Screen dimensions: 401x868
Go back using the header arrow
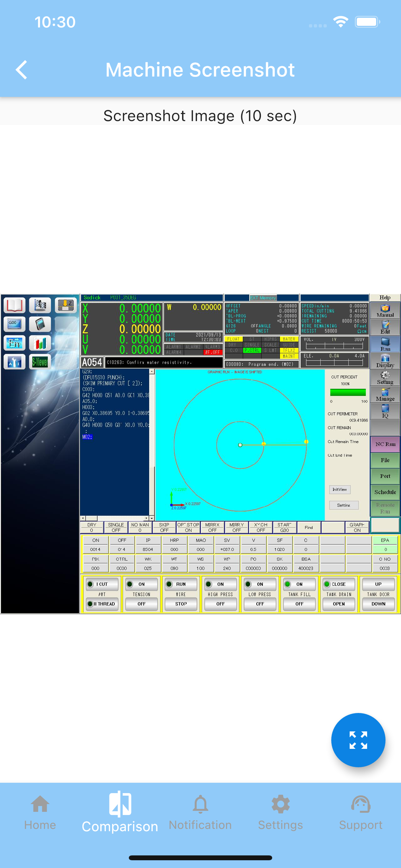[x=22, y=70]
